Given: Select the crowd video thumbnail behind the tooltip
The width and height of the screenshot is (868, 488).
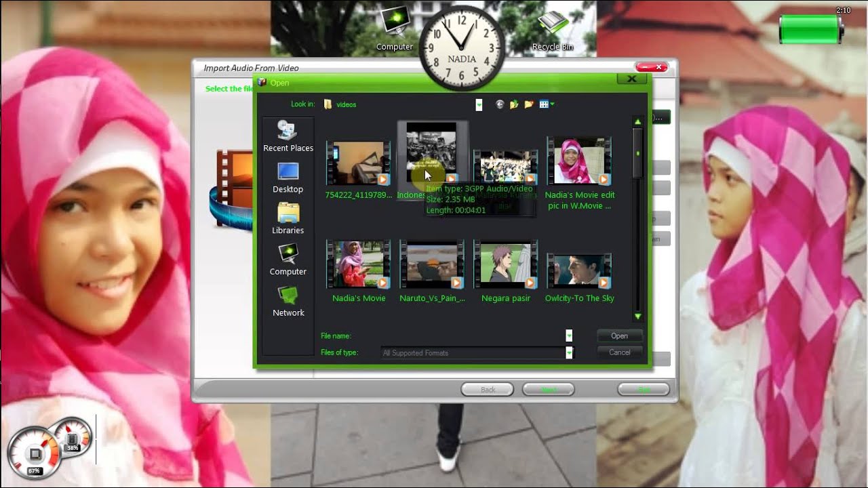Looking at the screenshot, I should (505, 165).
